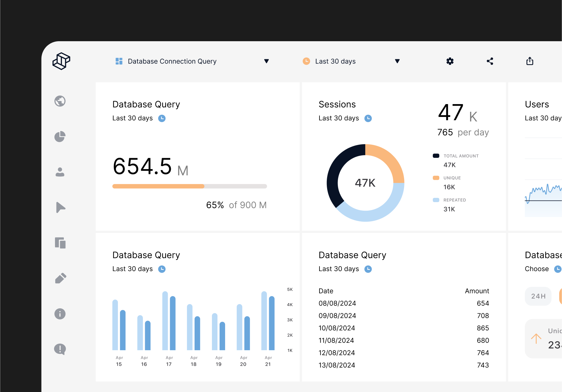Click the export upload icon
This screenshot has width=562, height=392.
(530, 61)
